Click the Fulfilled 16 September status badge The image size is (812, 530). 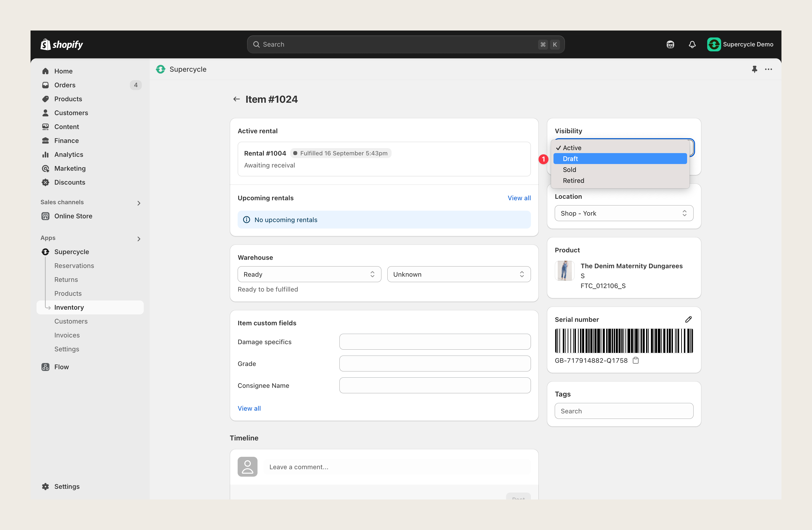coord(340,153)
